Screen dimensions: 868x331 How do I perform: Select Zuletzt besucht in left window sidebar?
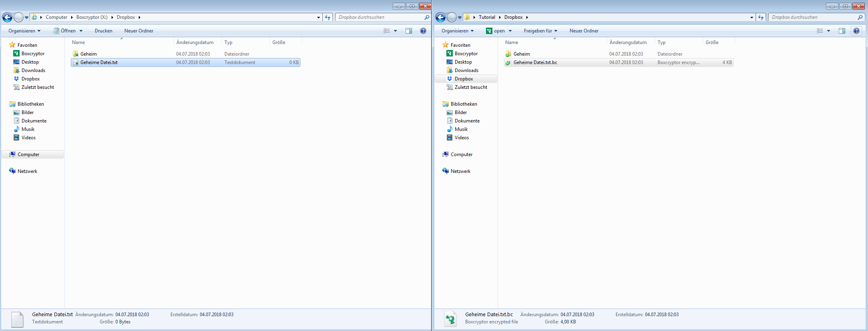(x=38, y=87)
